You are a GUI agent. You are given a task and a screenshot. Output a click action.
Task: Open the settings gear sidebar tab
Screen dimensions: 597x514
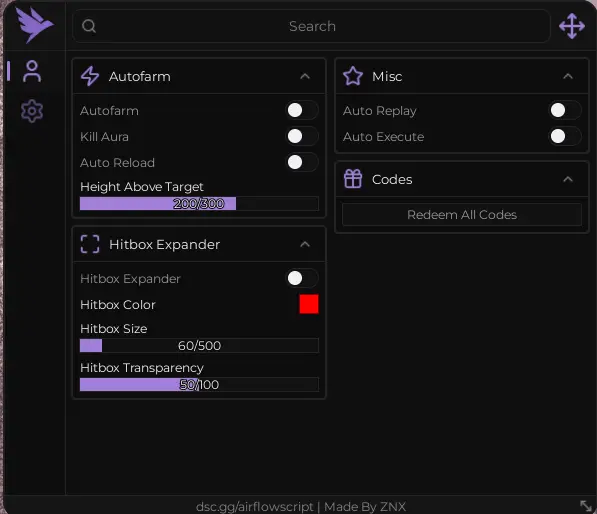point(32,111)
